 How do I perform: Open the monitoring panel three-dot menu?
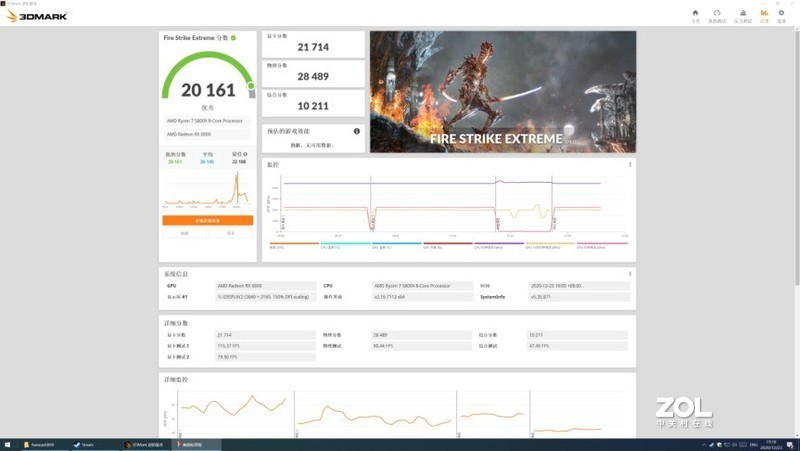[x=630, y=164]
